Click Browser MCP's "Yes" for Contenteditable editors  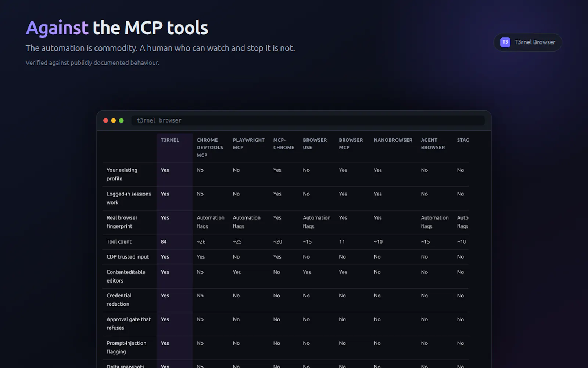343,272
